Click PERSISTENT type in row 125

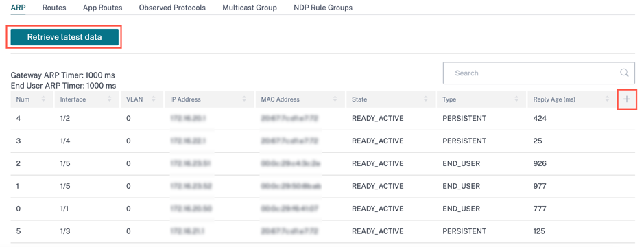[464, 231]
